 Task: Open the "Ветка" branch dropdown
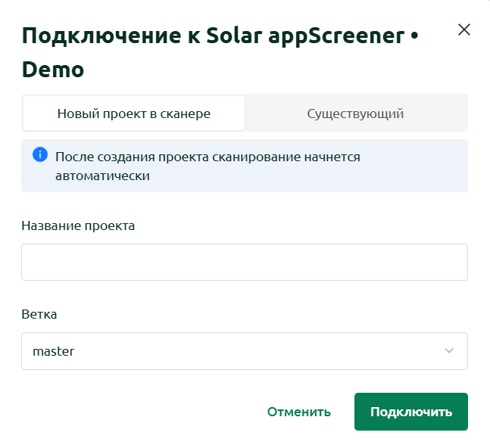click(245, 351)
